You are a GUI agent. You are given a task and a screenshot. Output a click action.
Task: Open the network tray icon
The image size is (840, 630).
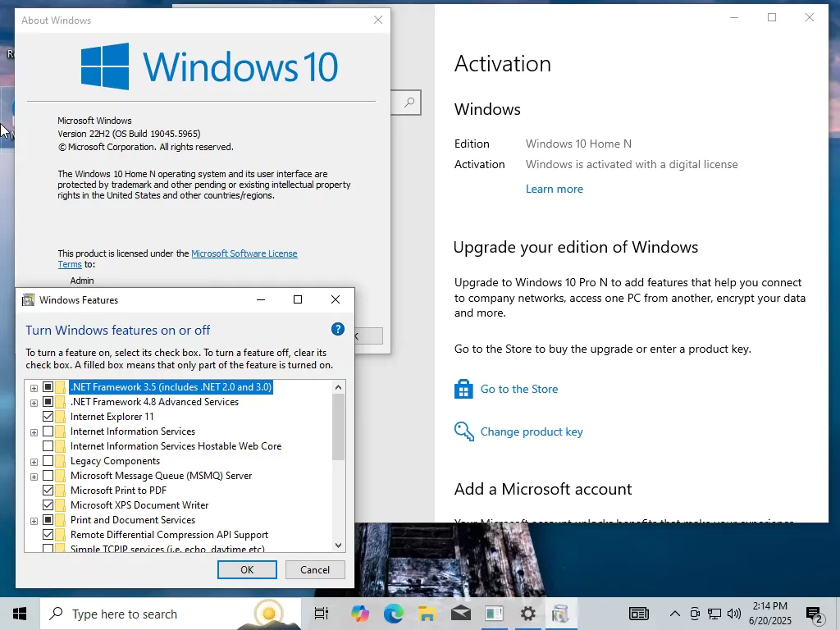[x=714, y=614]
